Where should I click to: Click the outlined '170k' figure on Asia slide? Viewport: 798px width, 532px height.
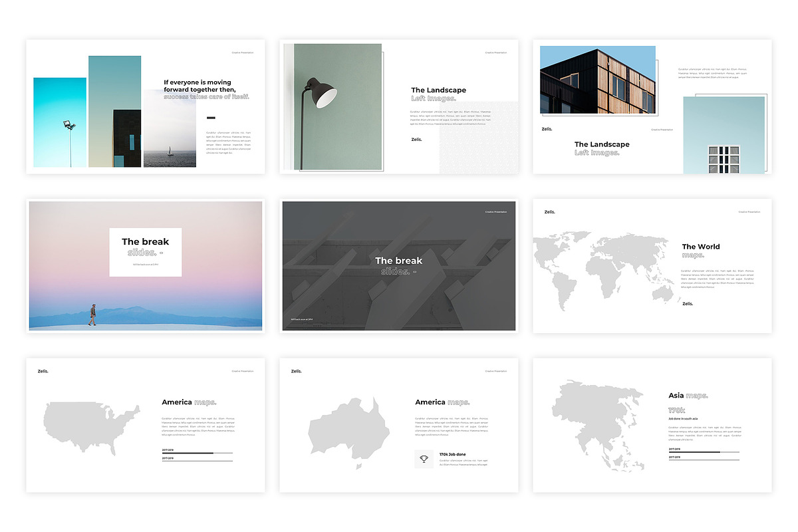(x=676, y=410)
